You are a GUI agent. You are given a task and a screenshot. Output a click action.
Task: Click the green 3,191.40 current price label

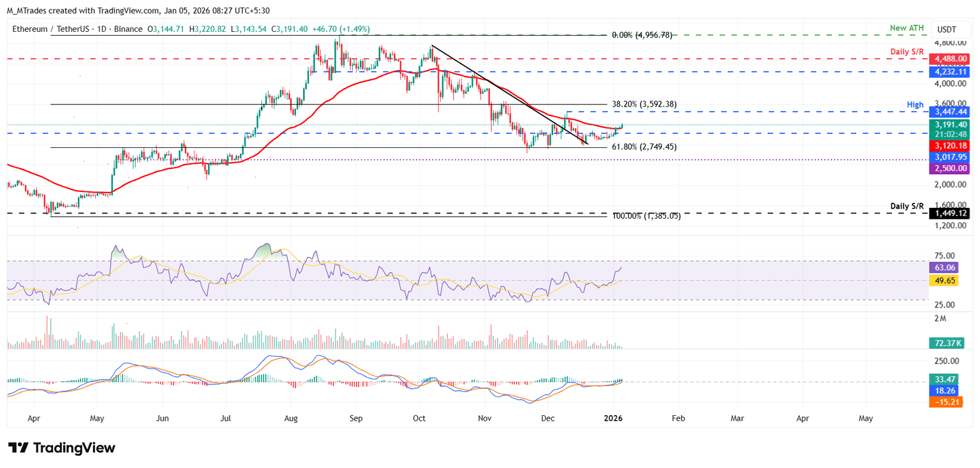coord(949,125)
